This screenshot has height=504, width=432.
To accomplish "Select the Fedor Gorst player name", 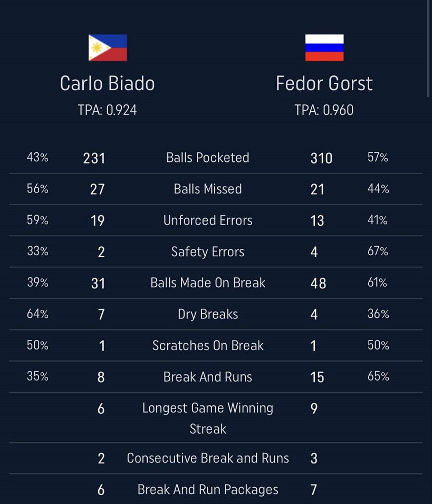I will click(324, 83).
